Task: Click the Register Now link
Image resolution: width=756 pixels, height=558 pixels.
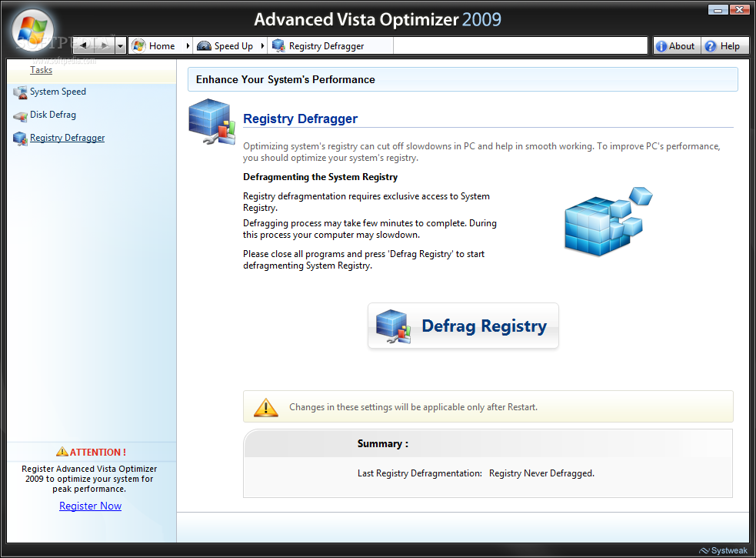Action: point(90,506)
